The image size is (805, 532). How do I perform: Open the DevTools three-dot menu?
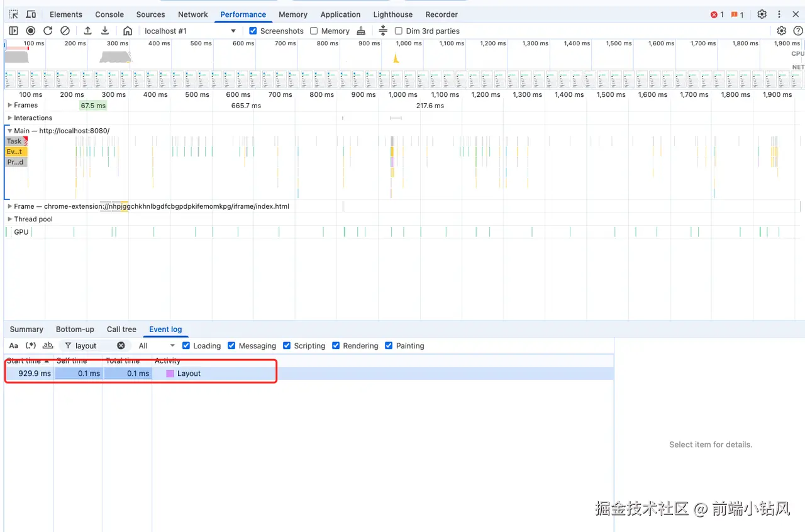779,14
